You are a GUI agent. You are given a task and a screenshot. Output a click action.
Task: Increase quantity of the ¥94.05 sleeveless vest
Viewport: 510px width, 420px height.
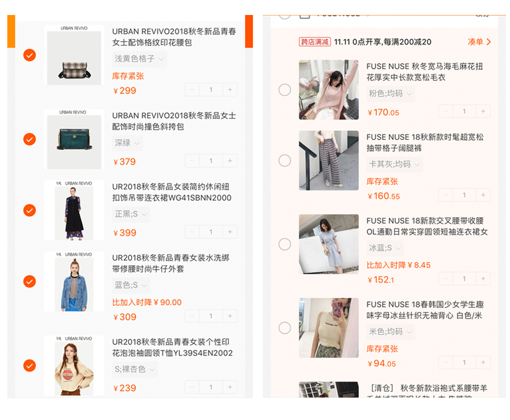483,363
